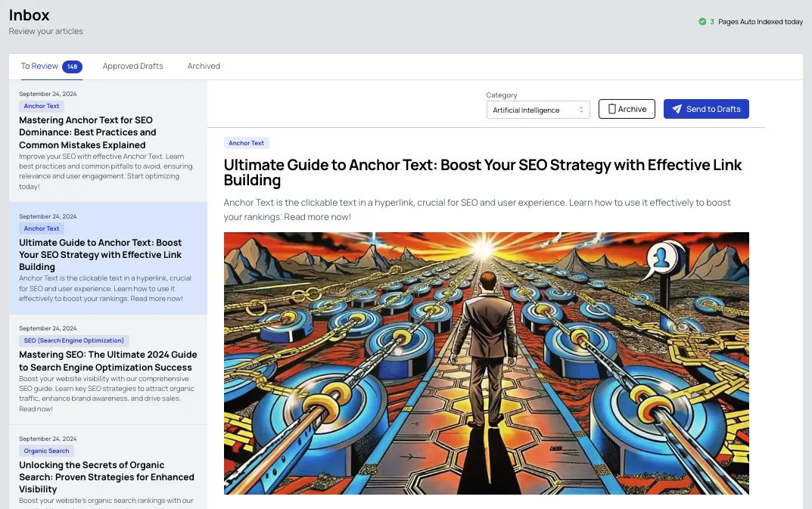Click the article summary paragraph 'Anchor Text is the clickable text'
Image resolution: width=812 pixels, height=509 pixels.
[477, 209]
